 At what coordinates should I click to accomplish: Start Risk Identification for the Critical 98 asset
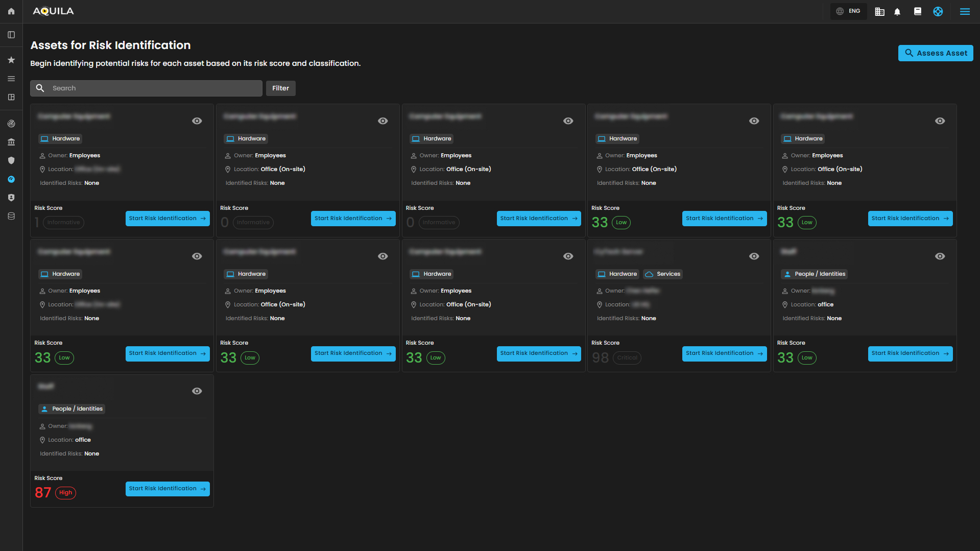pos(724,353)
